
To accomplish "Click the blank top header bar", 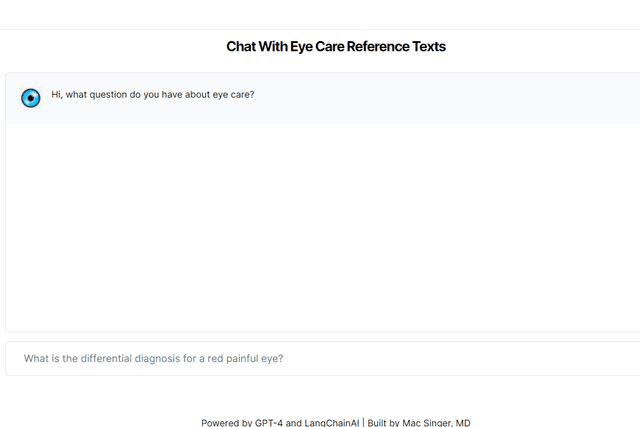I will tap(320, 14).
